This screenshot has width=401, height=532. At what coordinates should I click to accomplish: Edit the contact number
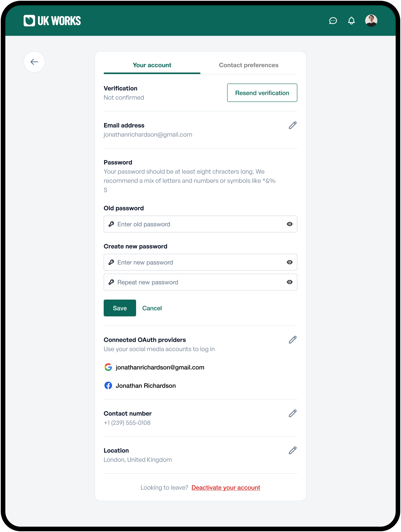(292, 413)
